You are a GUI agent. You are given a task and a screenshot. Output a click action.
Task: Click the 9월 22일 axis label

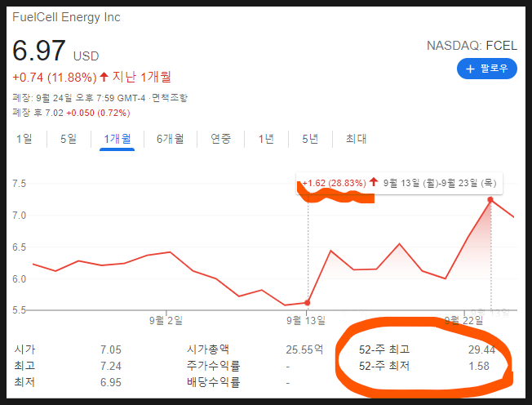tap(463, 320)
